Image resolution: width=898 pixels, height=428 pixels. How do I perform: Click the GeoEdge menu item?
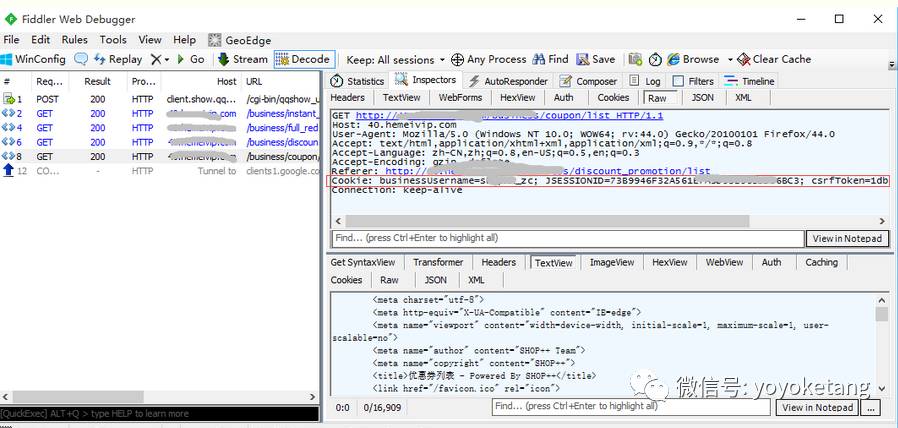coord(240,40)
